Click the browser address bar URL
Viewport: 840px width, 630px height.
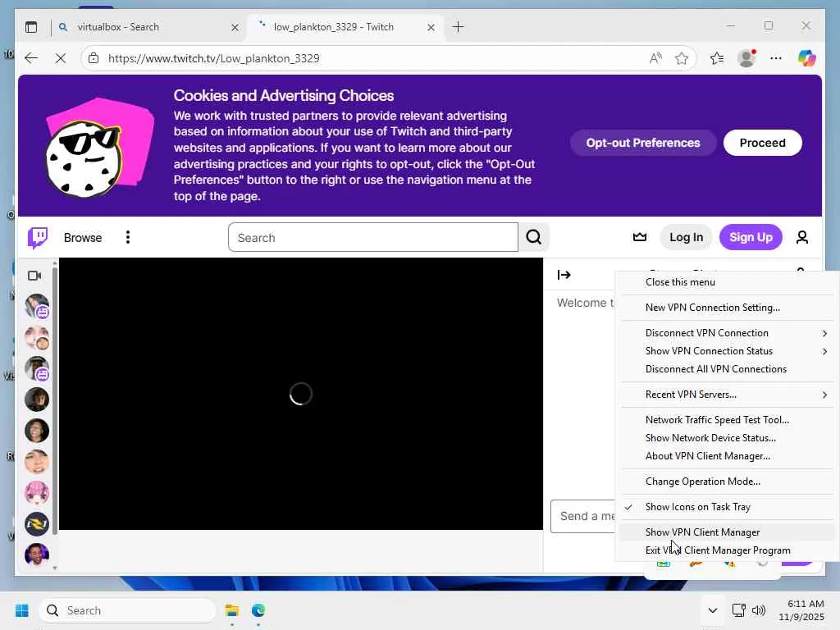pos(214,58)
